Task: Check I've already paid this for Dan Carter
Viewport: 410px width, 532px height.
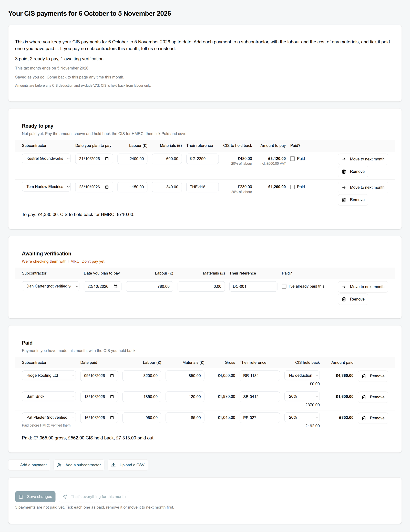Action: pos(284,286)
